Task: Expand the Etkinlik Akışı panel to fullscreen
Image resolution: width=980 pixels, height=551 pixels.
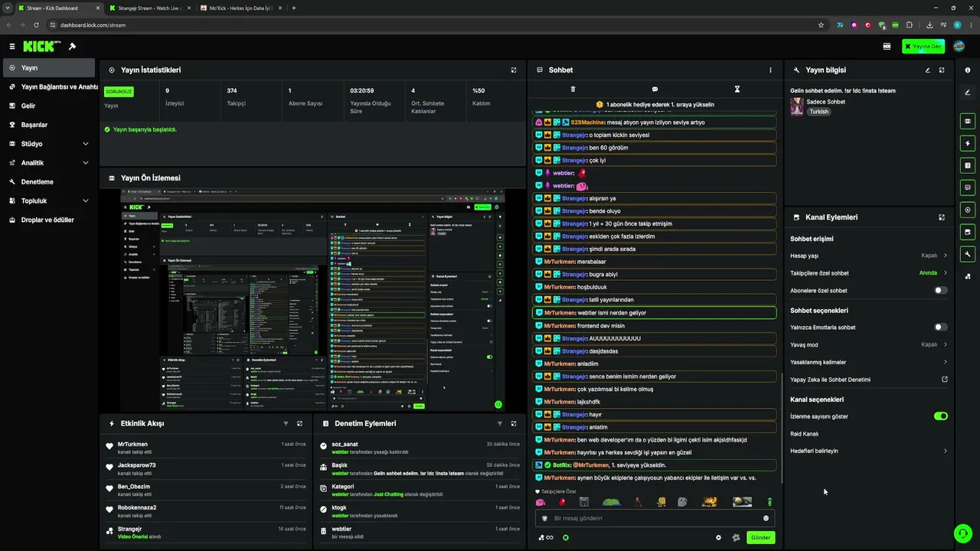Action: tap(299, 423)
